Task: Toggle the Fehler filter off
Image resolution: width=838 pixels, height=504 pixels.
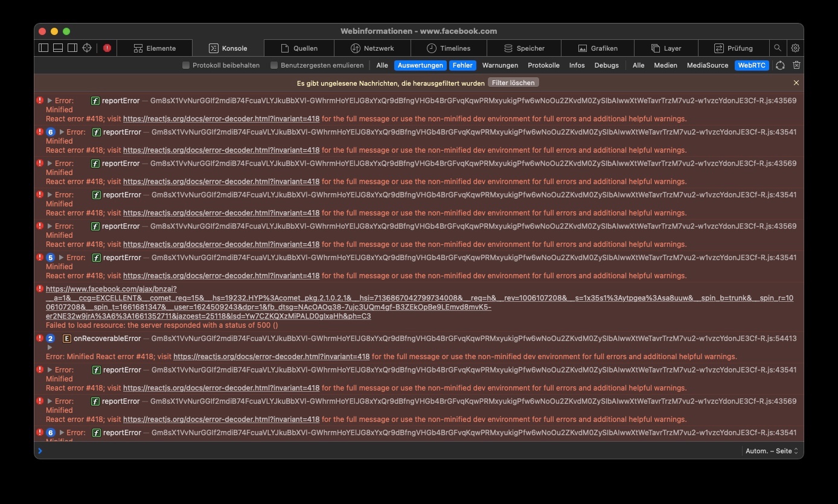Action: 462,65
